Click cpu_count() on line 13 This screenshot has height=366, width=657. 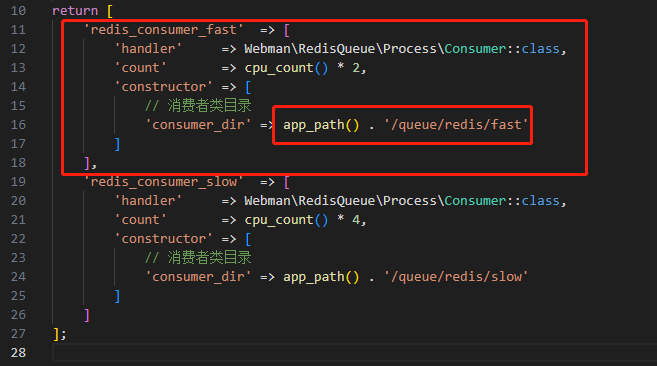(286, 68)
